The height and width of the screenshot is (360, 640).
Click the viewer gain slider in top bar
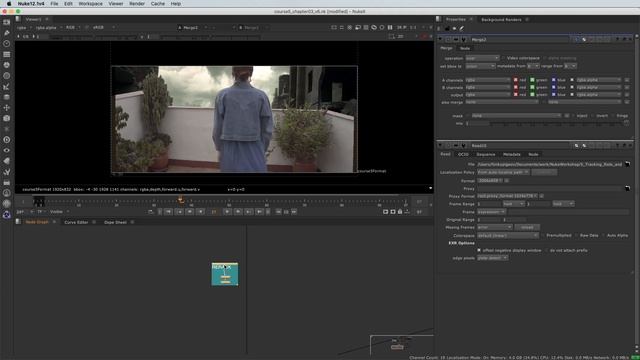pyautogui.click(x=92, y=37)
